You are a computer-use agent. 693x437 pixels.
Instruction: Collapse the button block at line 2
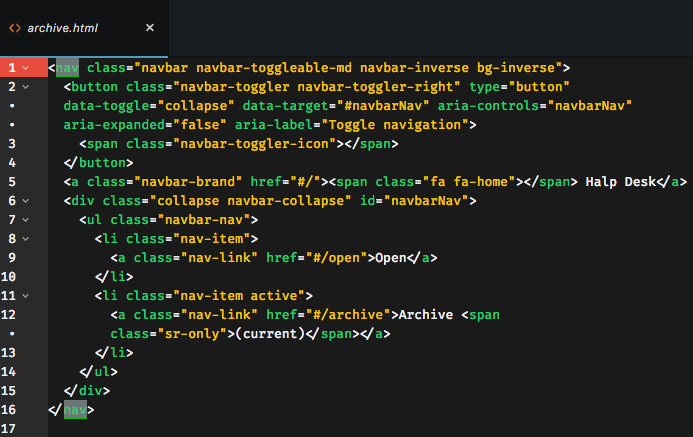(26, 87)
